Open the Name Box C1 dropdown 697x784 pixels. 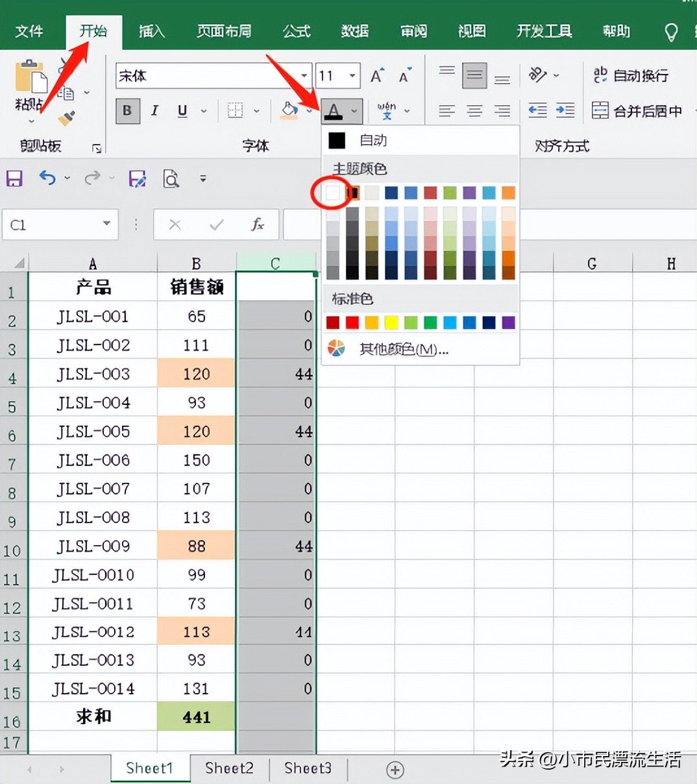tap(106, 225)
